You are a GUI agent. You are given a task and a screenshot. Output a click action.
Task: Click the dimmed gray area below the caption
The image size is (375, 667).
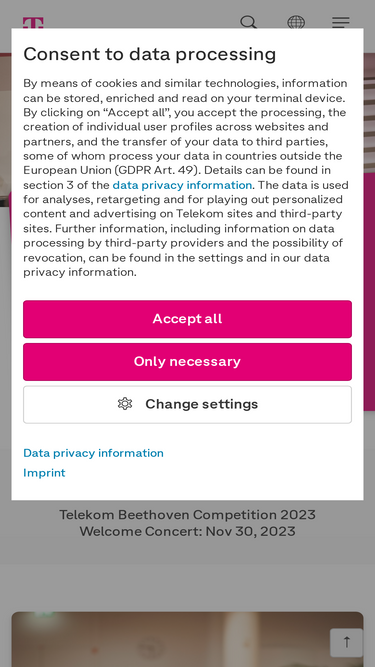pos(188,587)
